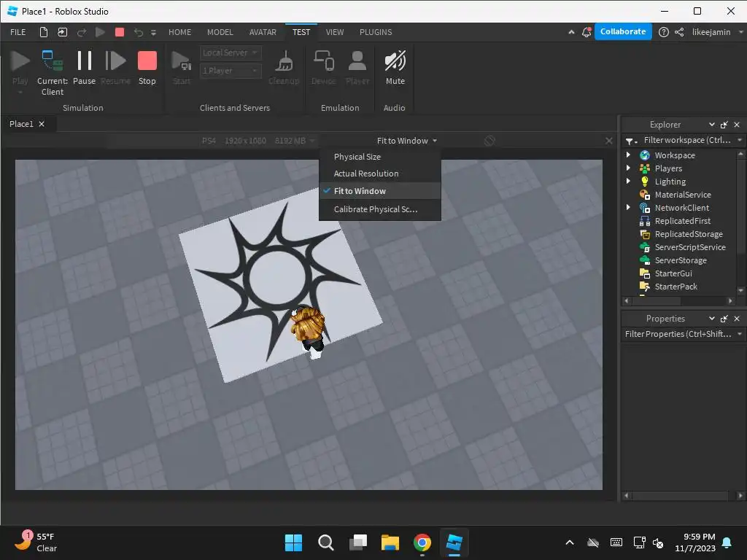
Task: Mute the audio in the Test ribbon
Action: tap(395, 68)
